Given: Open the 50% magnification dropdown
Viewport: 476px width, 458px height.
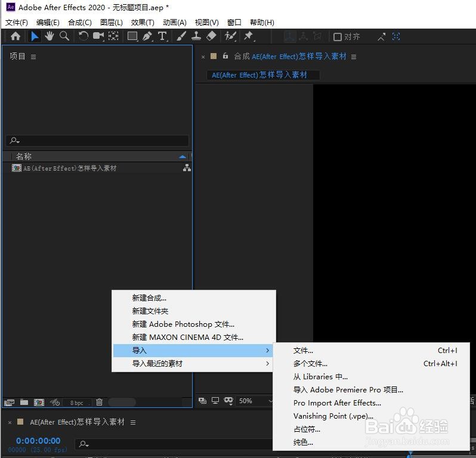Looking at the screenshot, I should pyautogui.click(x=255, y=401).
